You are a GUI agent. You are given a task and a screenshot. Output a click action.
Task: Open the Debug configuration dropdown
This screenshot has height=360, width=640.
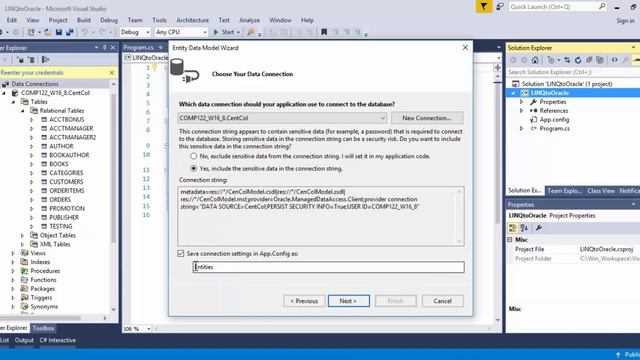coord(147,32)
